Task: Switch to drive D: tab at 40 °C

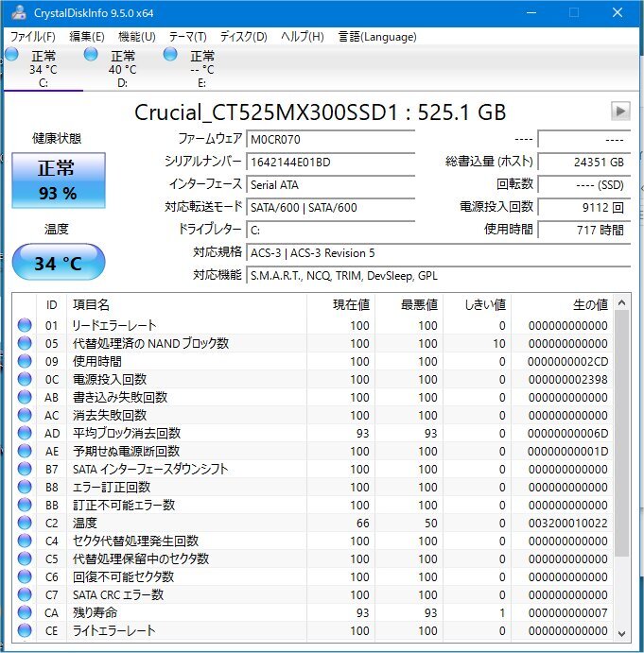Action: coord(123,68)
